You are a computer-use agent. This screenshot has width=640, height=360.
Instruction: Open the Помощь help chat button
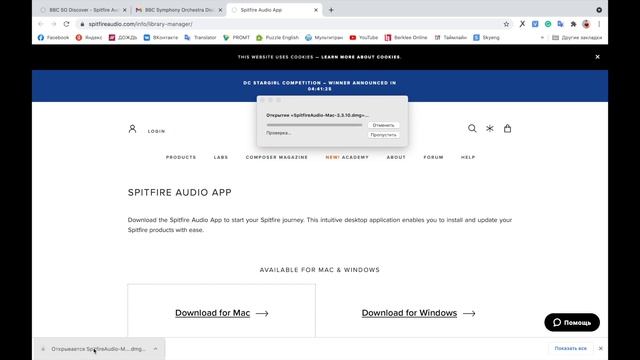point(572,322)
